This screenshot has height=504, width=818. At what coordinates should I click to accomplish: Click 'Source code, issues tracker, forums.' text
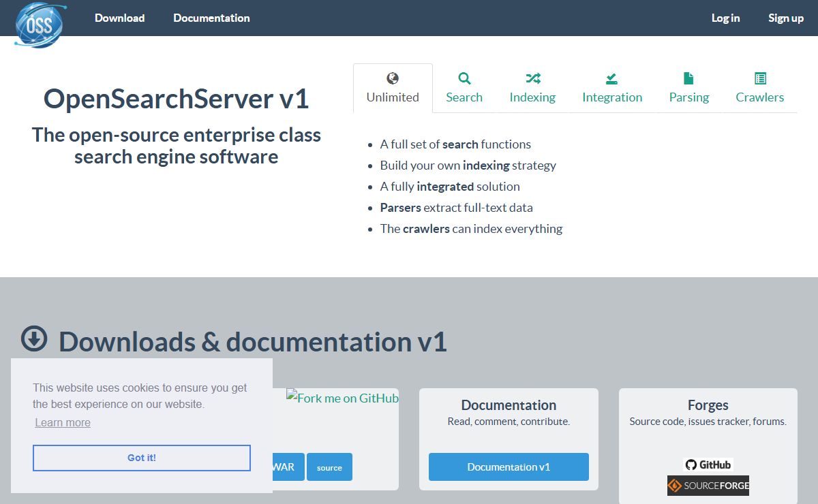pos(708,422)
